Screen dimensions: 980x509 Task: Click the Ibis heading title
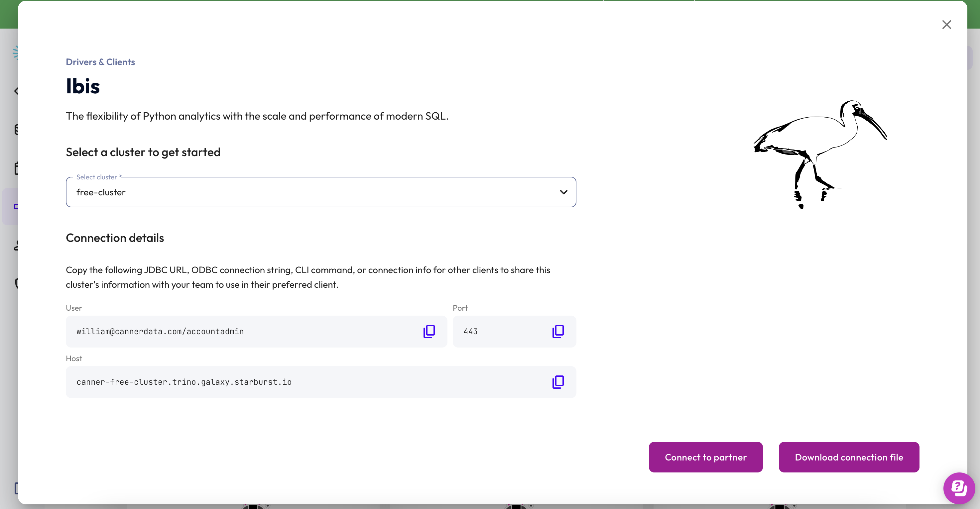(x=82, y=86)
